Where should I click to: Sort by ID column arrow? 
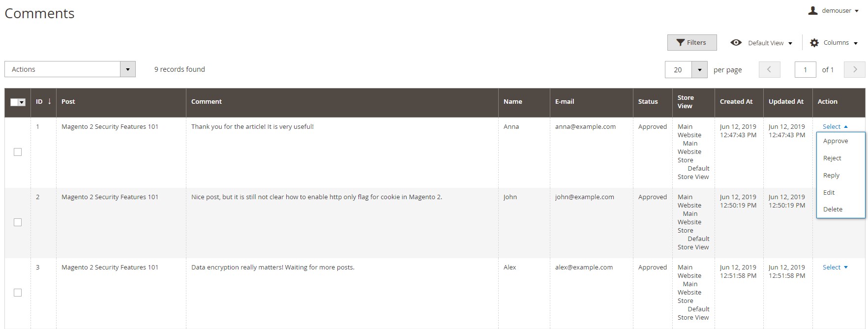pos(49,101)
